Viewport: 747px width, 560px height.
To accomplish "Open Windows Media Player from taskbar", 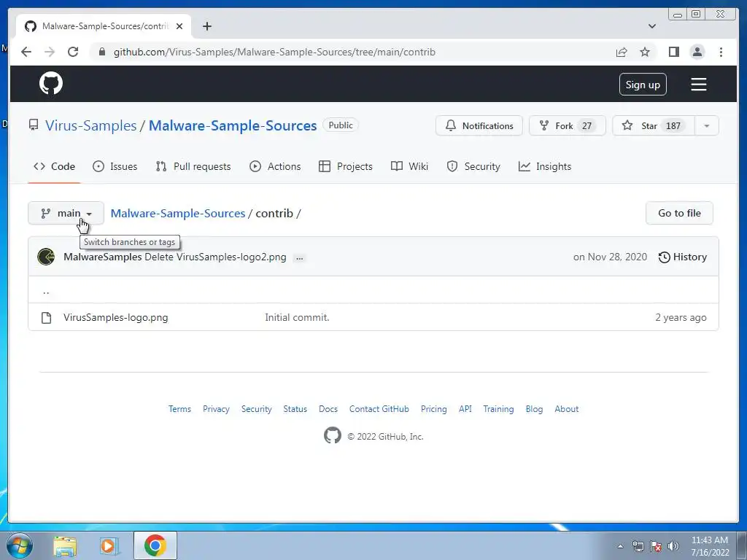I will tap(109, 546).
